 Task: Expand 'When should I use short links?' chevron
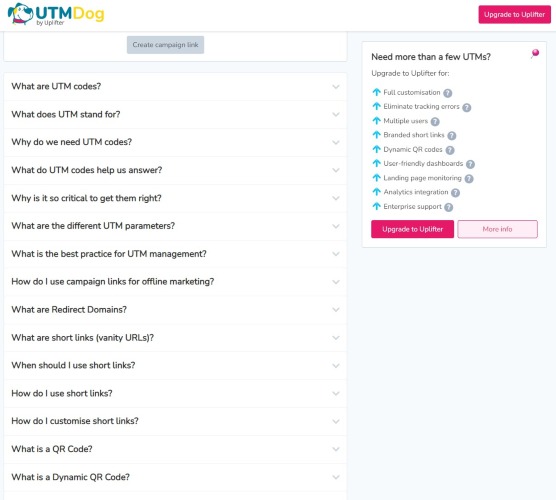tap(336, 366)
